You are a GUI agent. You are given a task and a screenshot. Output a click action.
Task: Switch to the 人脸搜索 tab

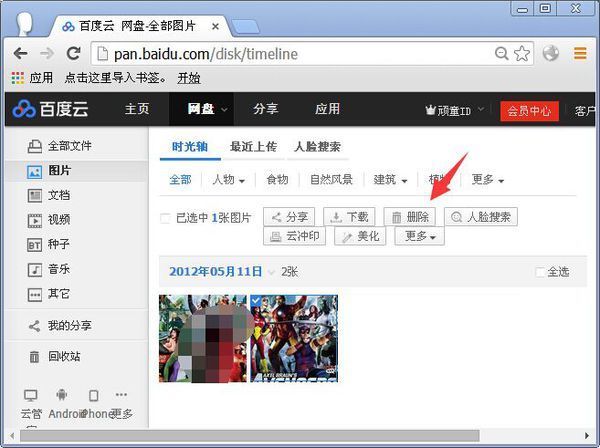(317, 147)
